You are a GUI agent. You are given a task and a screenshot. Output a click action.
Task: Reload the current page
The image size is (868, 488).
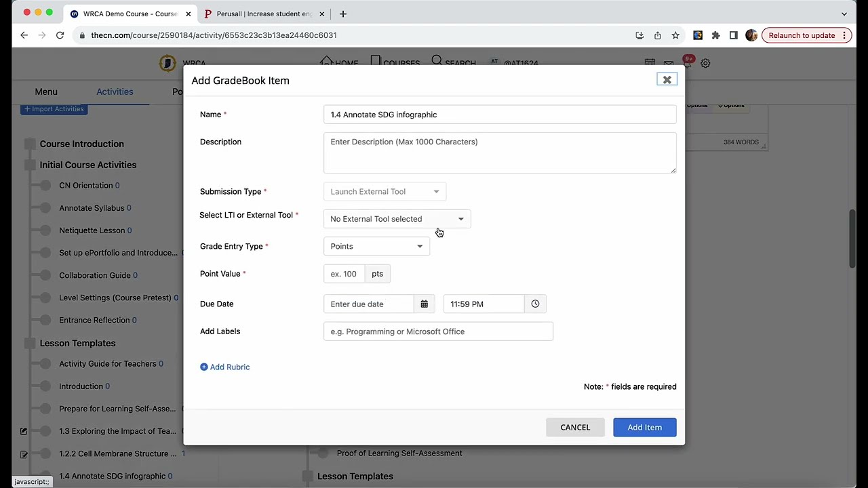(x=60, y=35)
